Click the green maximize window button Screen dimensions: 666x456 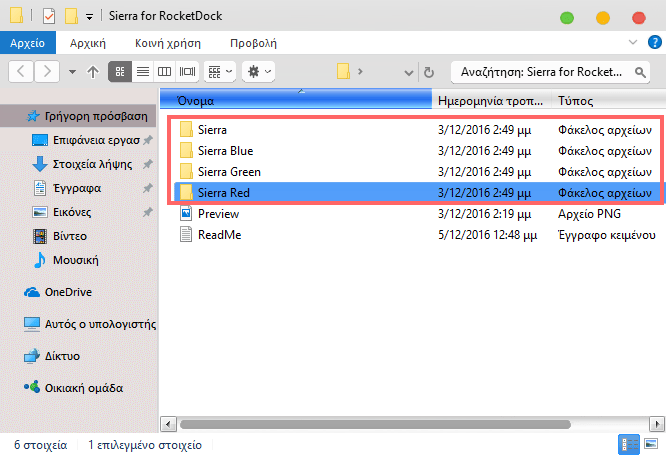(567, 18)
